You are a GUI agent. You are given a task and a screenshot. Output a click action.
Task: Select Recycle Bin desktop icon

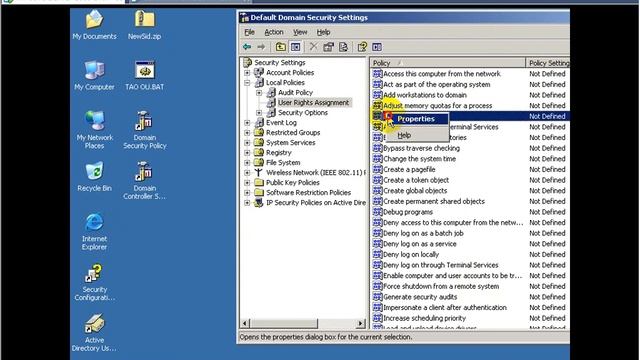click(94, 177)
